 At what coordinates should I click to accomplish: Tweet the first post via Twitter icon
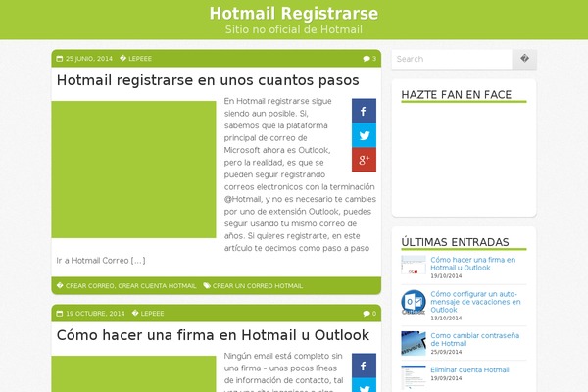tap(364, 135)
